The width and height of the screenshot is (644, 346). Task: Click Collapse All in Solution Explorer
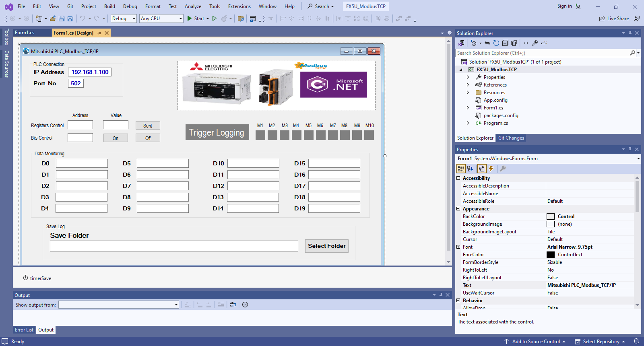[505, 43]
